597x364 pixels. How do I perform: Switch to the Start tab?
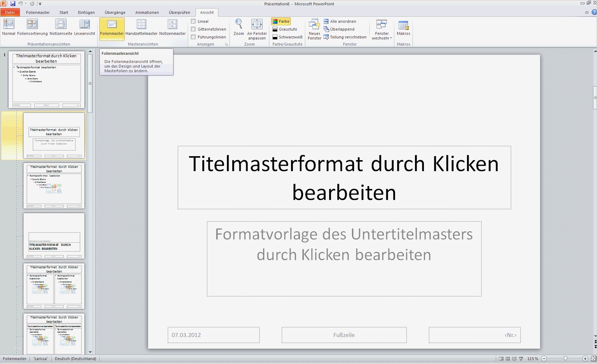tap(64, 12)
